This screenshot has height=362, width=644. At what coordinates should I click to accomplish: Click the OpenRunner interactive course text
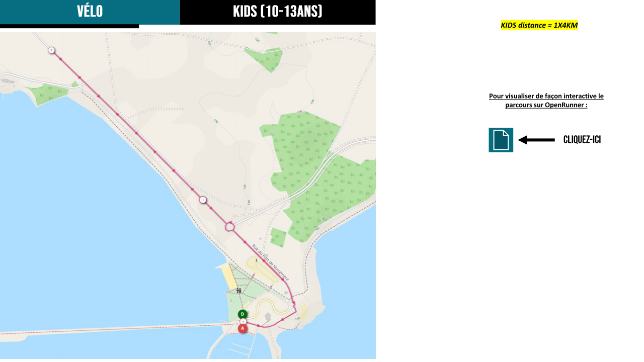pyautogui.click(x=546, y=101)
